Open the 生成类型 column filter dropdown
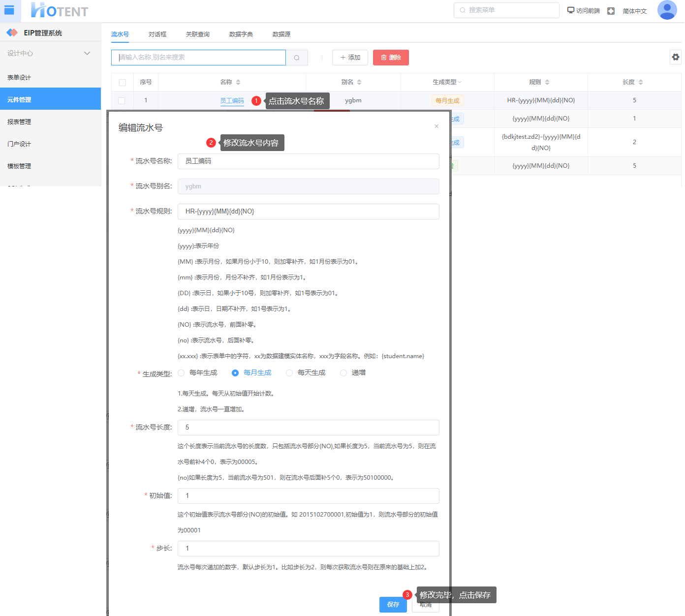Viewport: 685px width, 616px height. (x=460, y=82)
